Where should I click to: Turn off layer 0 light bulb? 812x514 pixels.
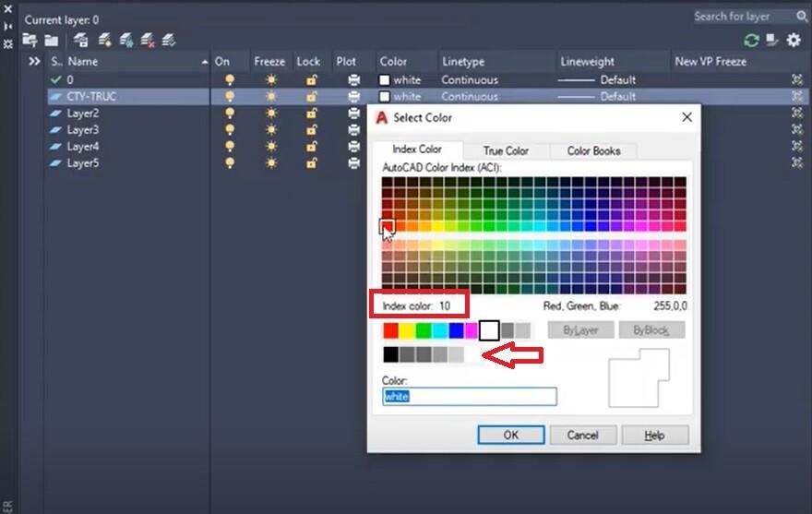230,79
